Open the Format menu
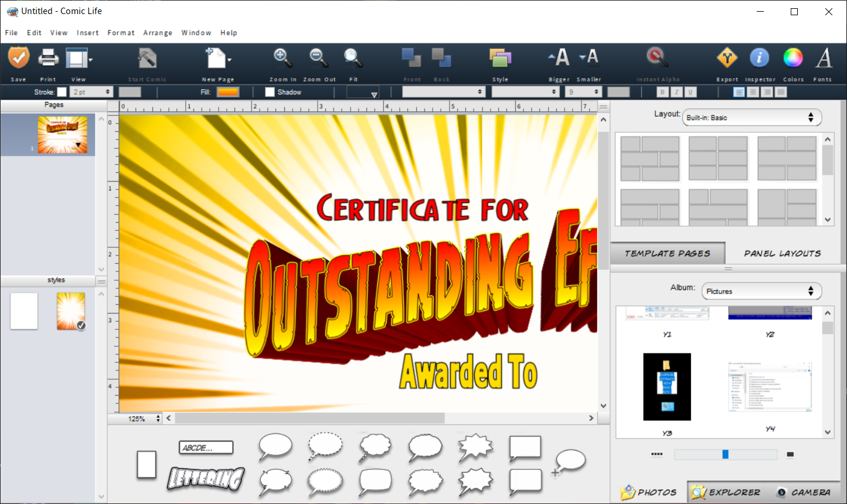The image size is (847, 504). (121, 33)
